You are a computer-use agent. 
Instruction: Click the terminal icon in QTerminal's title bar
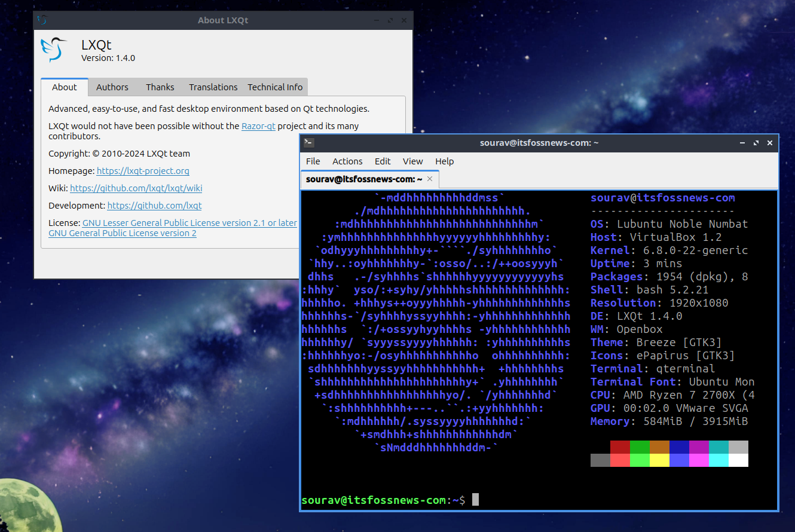[x=308, y=143]
